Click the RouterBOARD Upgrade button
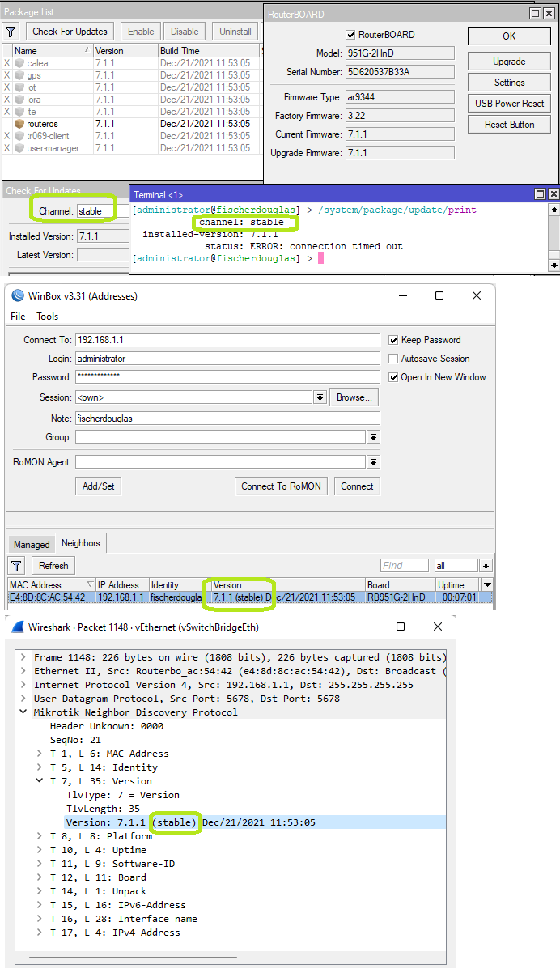The width and height of the screenshot is (560, 973). tap(509, 62)
